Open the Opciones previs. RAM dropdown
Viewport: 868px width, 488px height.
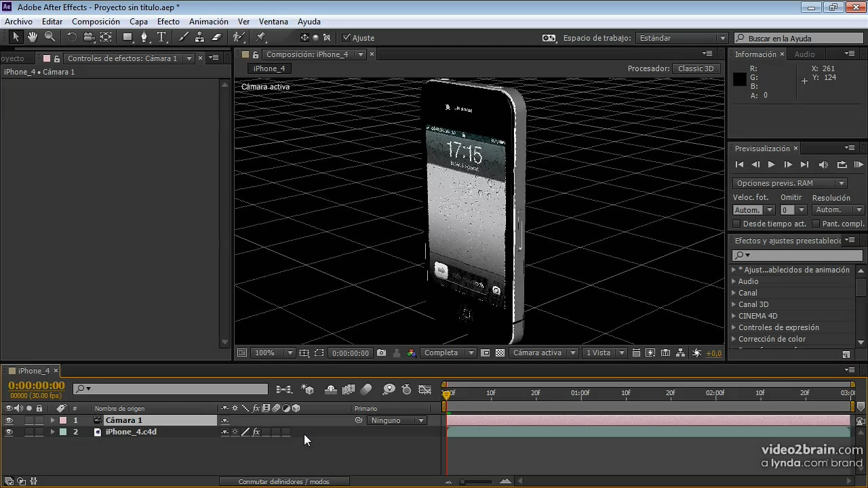[789, 183]
